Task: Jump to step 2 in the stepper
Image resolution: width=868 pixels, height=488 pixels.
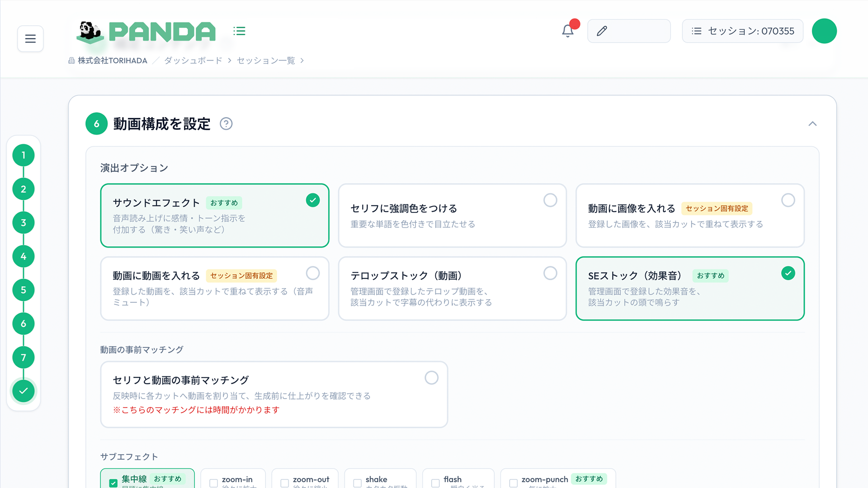Action: point(24,189)
